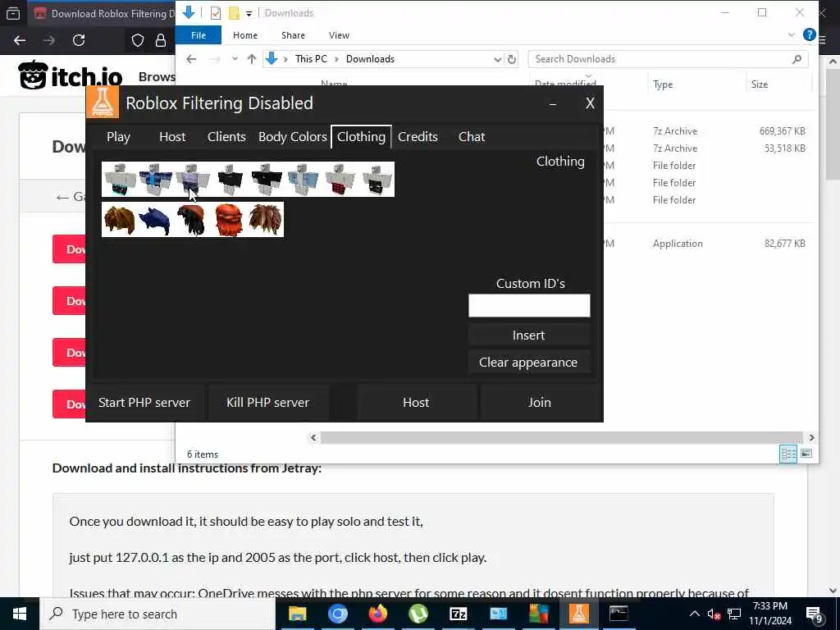The height and width of the screenshot is (630, 840).
Task: Sort files by Size column
Action: tap(759, 84)
